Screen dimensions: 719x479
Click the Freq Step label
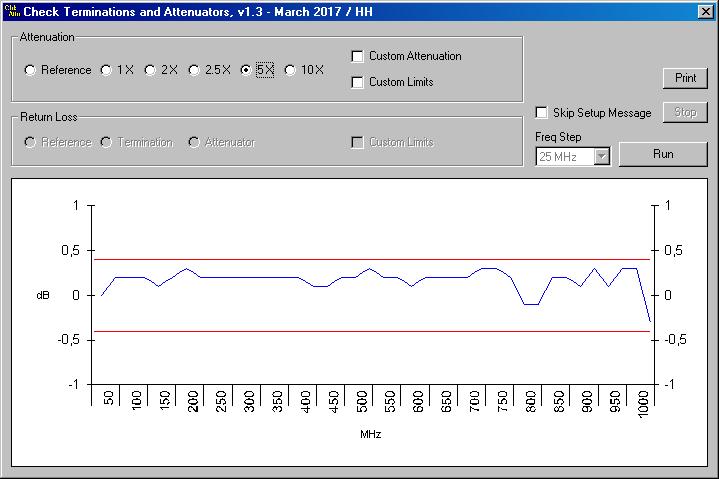click(x=558, y=137)
